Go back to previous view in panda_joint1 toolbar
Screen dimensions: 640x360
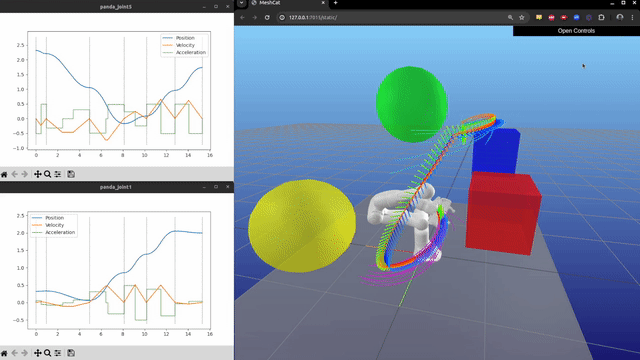coord(15,353)
